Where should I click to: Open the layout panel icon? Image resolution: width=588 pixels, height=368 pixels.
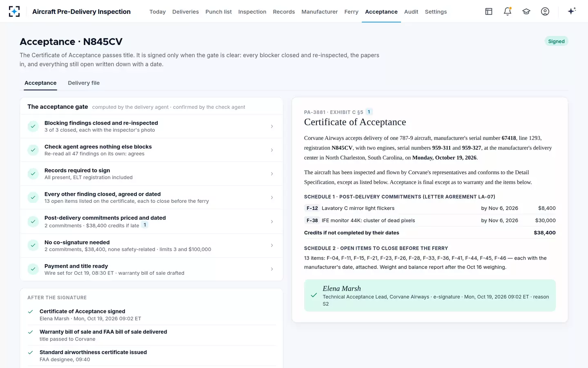point(489,11)
